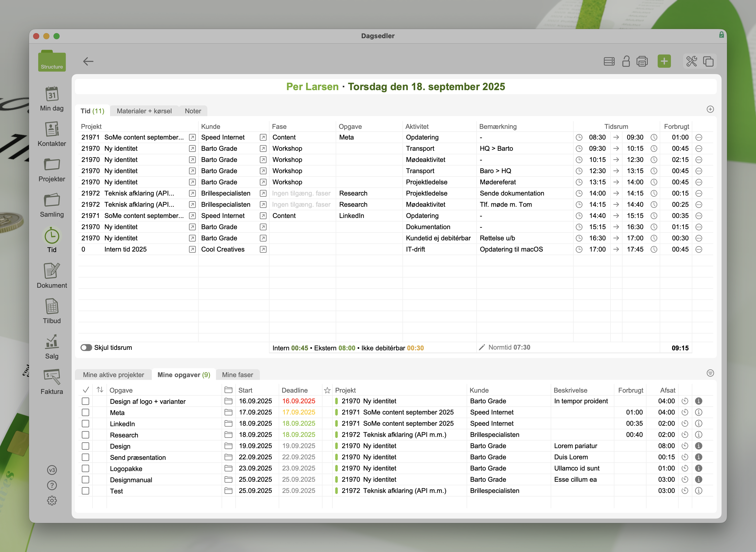Switch to the Materialer + kørsel tab
The image size is (756, 552).
144,111
